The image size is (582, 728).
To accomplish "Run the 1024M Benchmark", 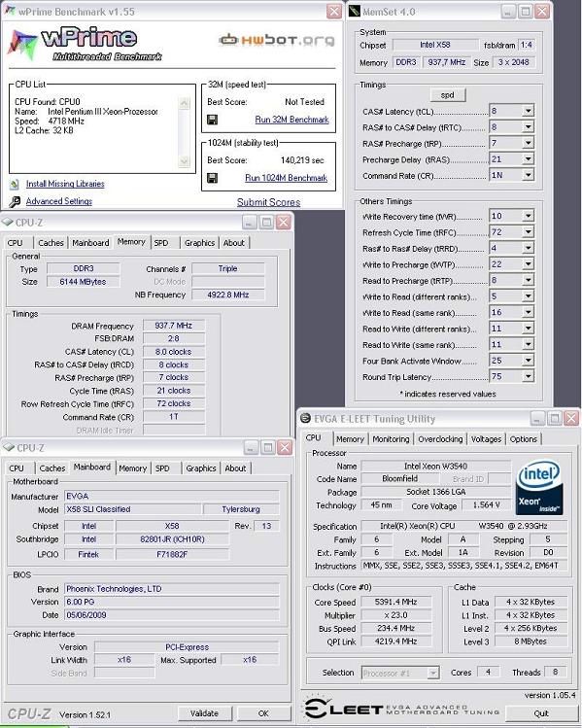I will pyautogui.click(x=287, y=178).
